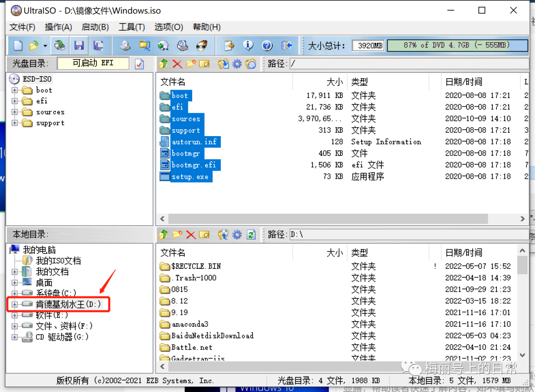Click the 可启动 EFI boot status field

(x=93, y=63)
